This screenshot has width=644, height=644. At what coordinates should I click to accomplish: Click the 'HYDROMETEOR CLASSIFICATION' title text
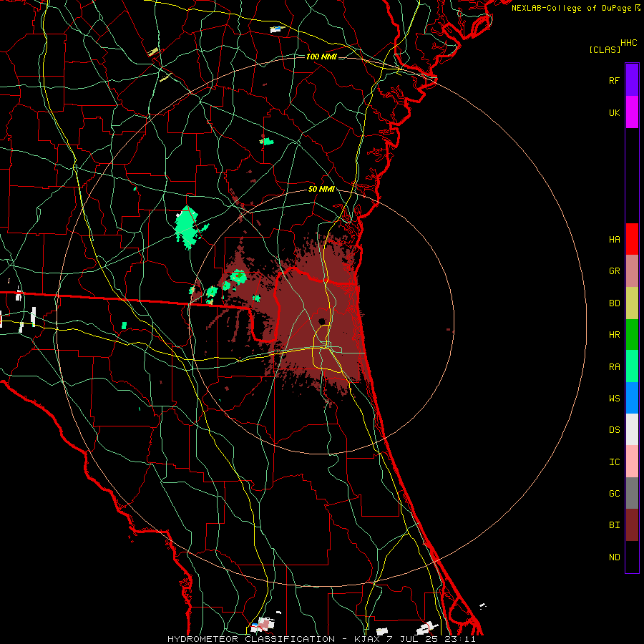251,639
